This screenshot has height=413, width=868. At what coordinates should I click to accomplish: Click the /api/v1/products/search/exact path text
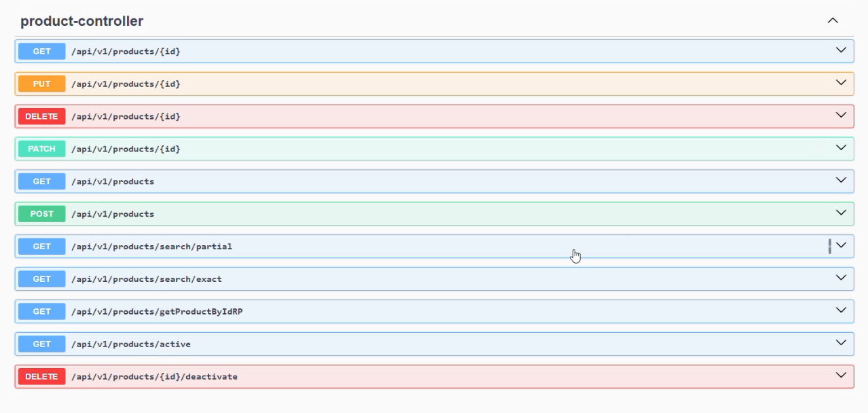coord(146,279)
